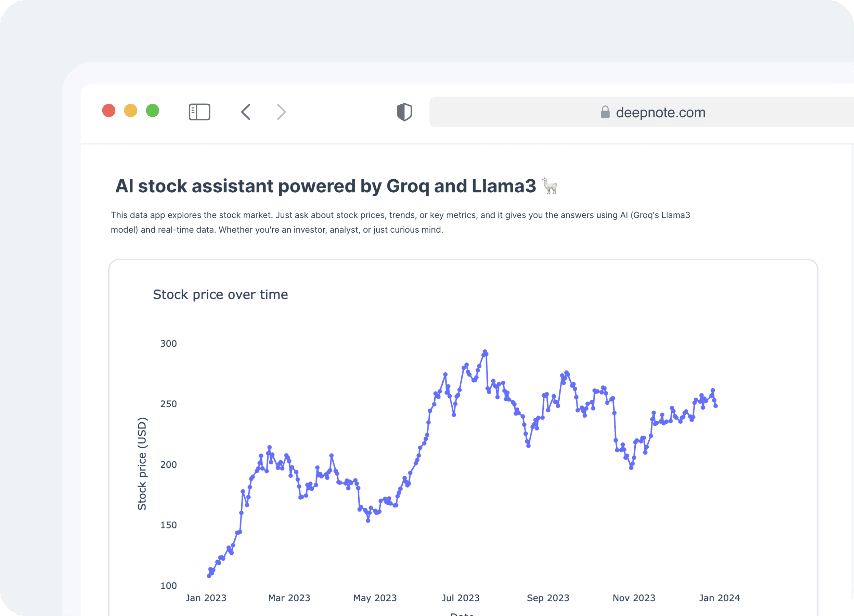Open the shield privacy settings

tap(404, 112)
